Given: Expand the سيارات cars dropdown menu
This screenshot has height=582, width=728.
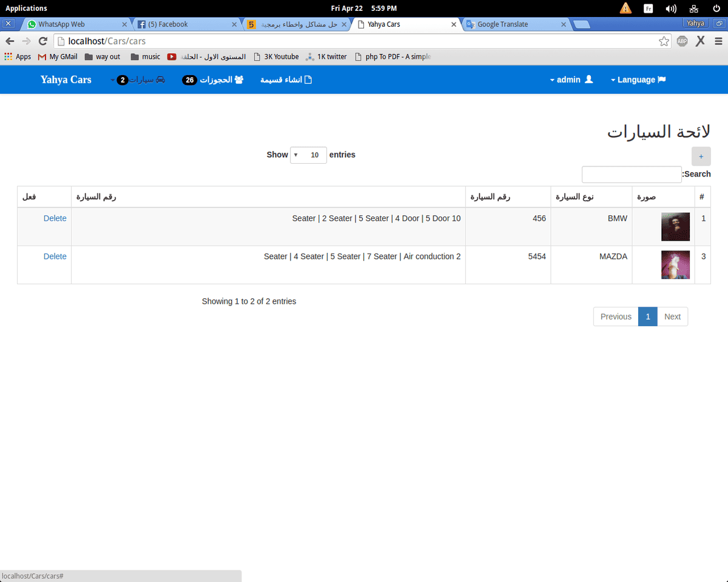Looking at the screenshot, I should [x=138, y=80].
